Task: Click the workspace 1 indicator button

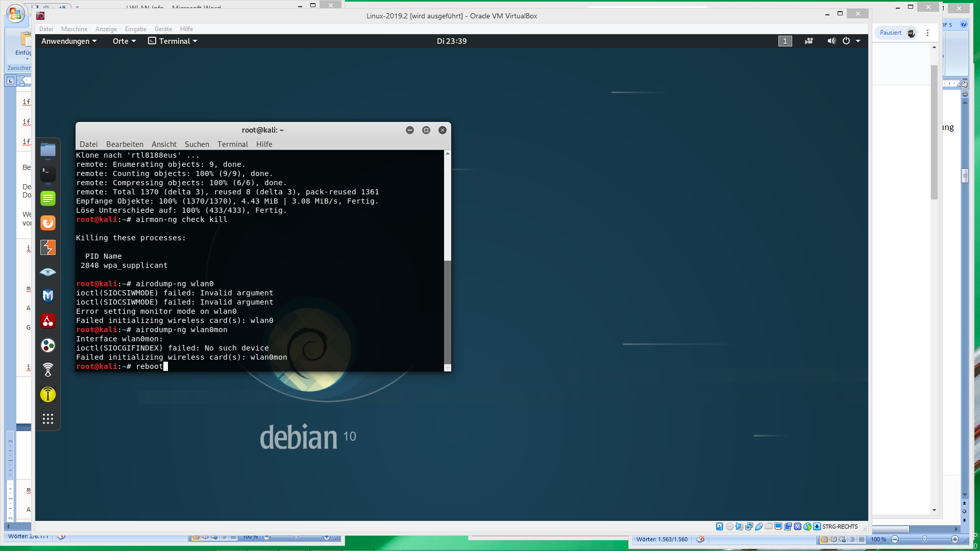Action: click(x=785, y=41)
